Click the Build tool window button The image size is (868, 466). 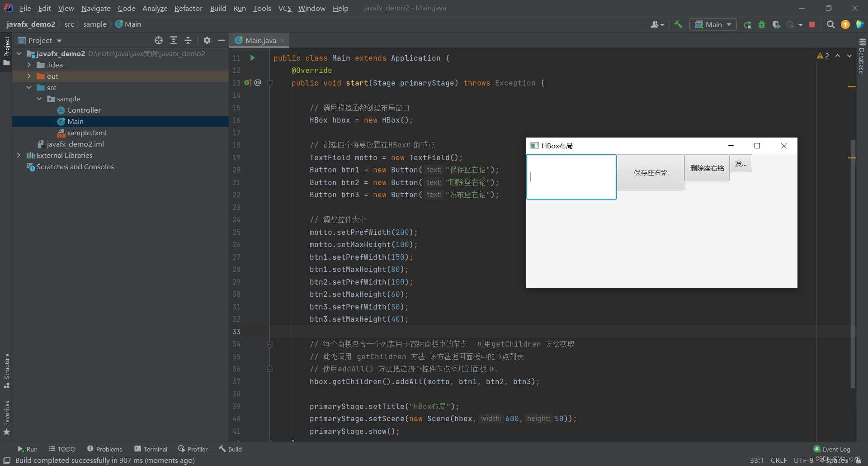pos(231,449)
